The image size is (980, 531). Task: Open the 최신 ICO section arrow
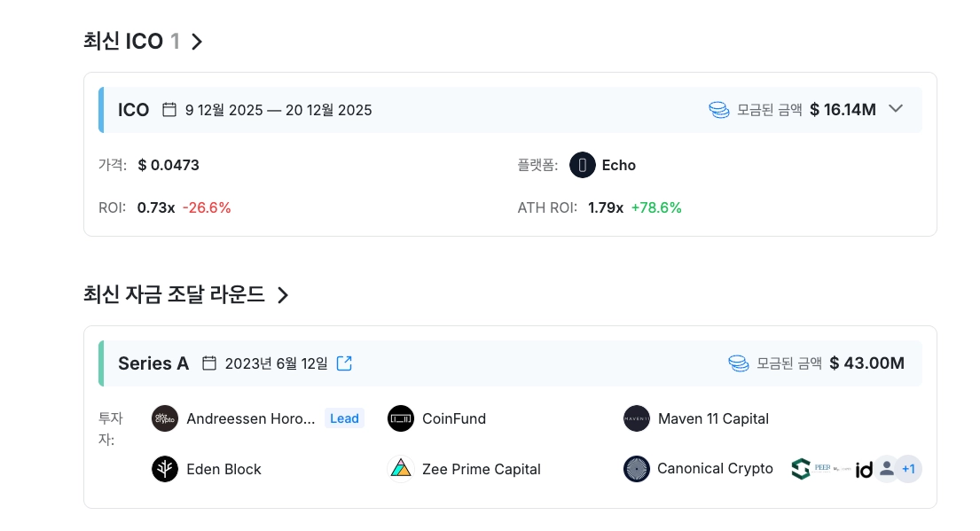click(197, 42)
